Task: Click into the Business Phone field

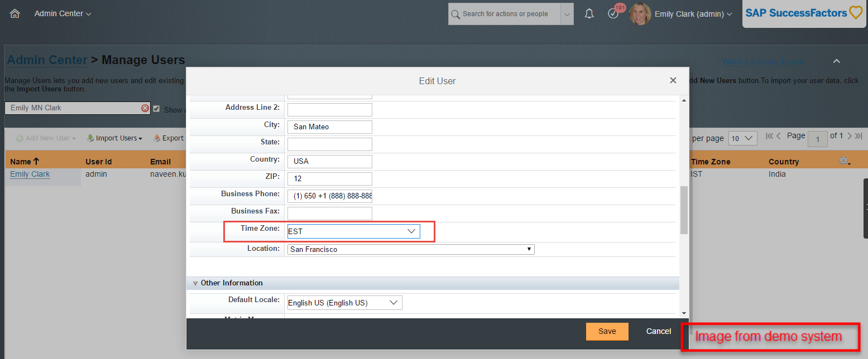Action: [x=329, y=196]
